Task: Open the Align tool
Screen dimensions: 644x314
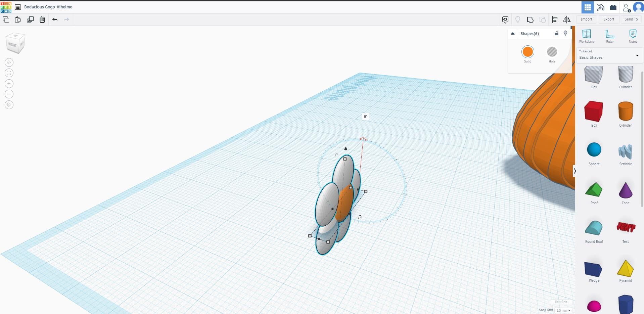Action: 555,20
